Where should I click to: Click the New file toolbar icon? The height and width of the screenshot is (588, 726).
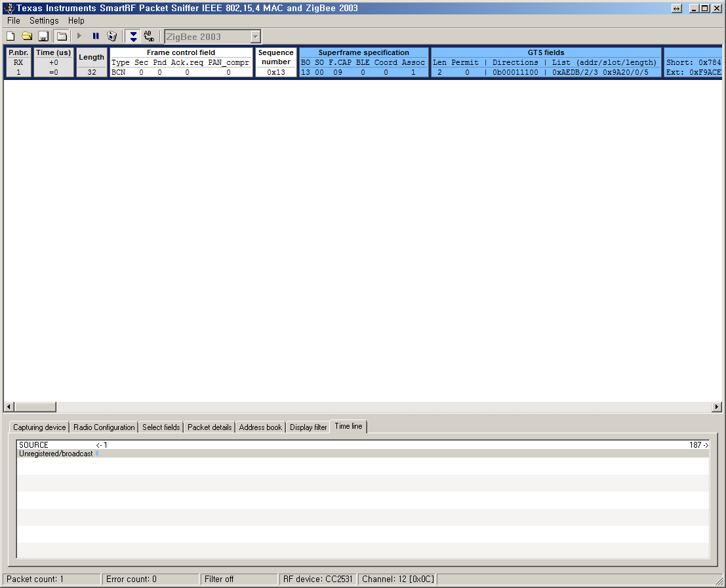10,36
